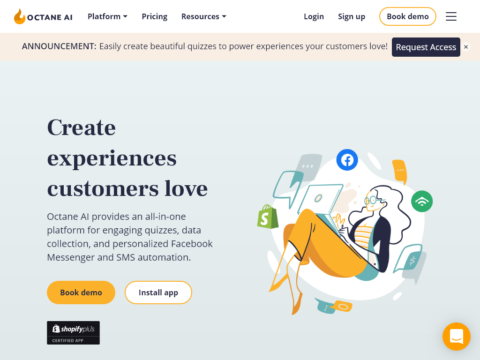Viewport: 480px width, 360px height.
Task: Click the woman with laptop illustration
Action: pyautogui.click(x=345, y=233)
